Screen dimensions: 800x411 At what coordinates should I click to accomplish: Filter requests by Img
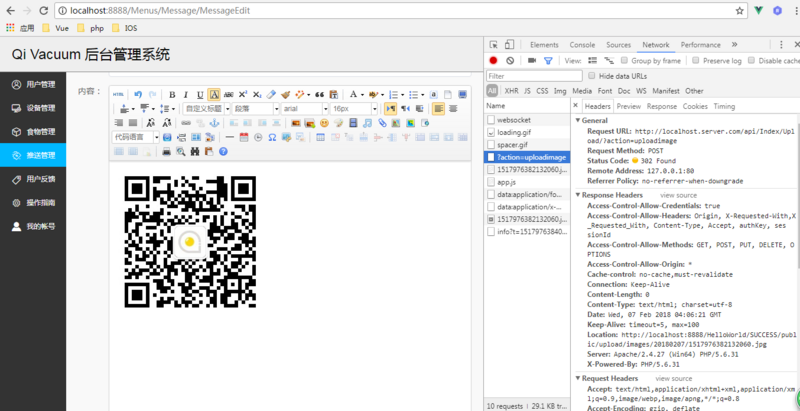click(560, 91)
